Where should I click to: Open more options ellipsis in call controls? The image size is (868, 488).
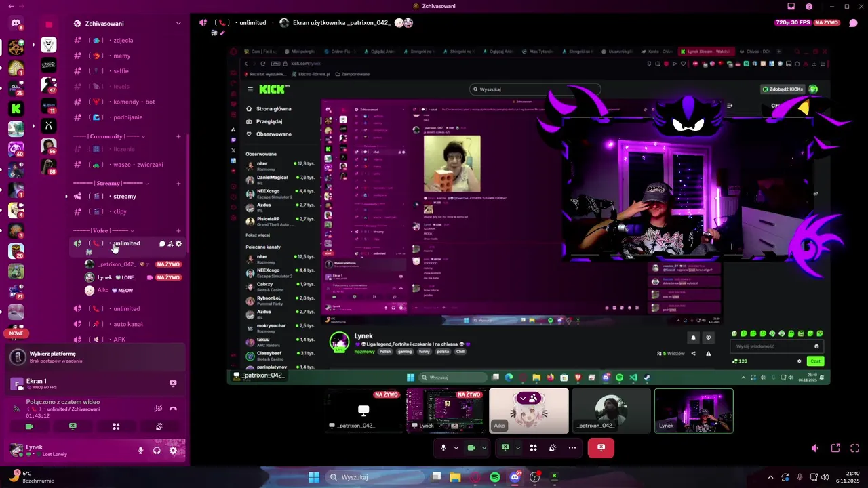tap(572, 448)
